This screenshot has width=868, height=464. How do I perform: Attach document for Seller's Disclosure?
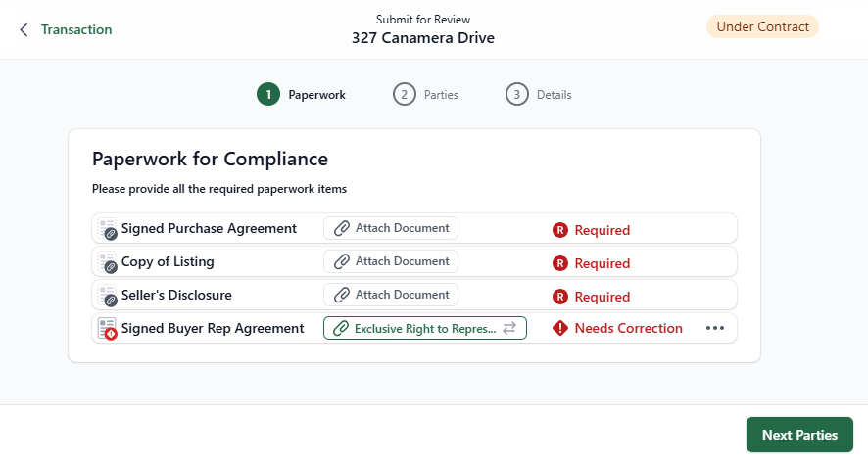391,295
